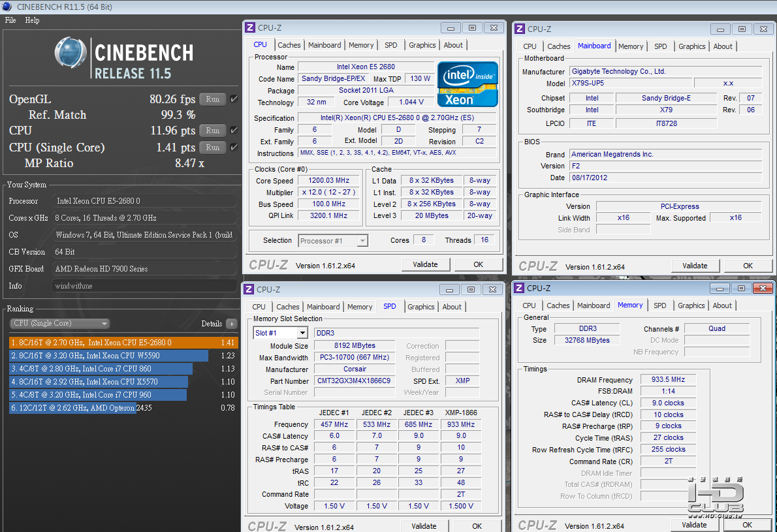Click the CPU-Z icon in CPU window title

coord(249,27)
